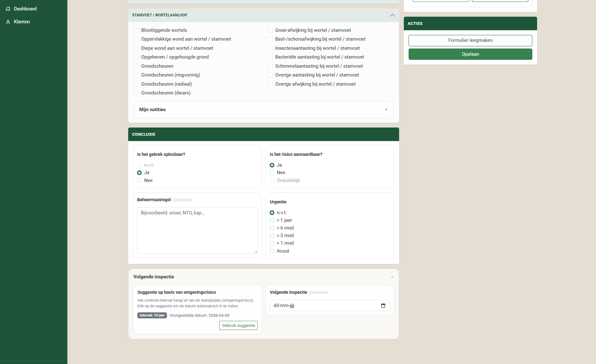This screenshot has width=596, height=364.
Task: Select Nee for gebrek oplosbaar
Action: pos(140,180)
